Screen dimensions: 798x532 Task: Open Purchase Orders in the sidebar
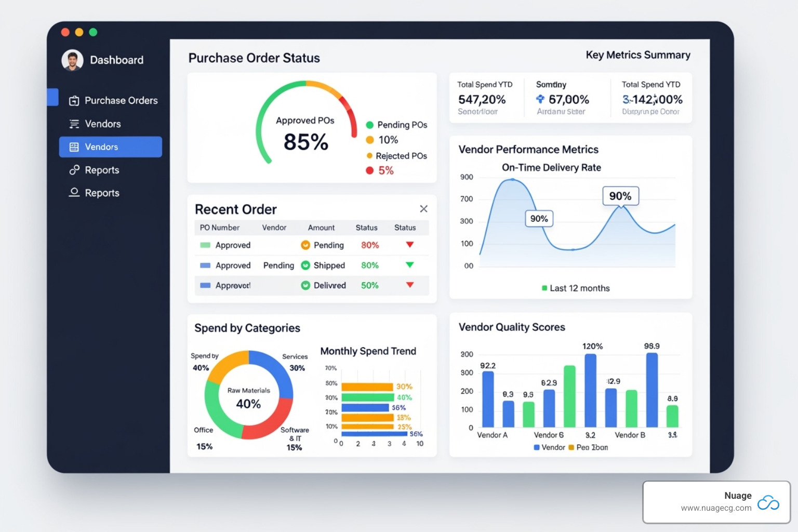pos(121,101)
